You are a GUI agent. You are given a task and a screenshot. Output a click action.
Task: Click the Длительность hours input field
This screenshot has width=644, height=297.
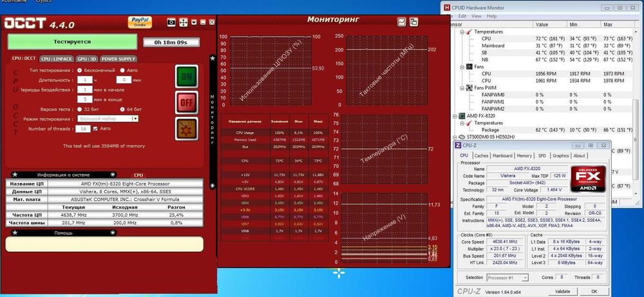coord(84,80)
